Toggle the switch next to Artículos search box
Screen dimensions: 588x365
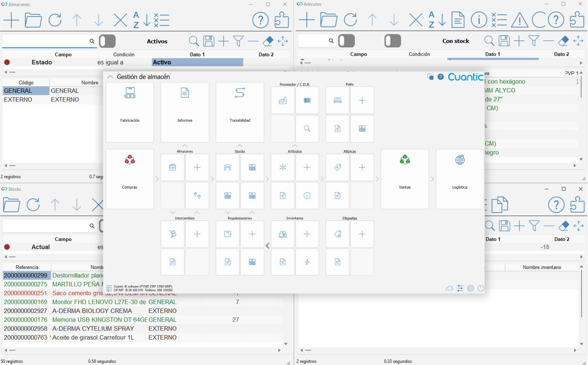346,41
